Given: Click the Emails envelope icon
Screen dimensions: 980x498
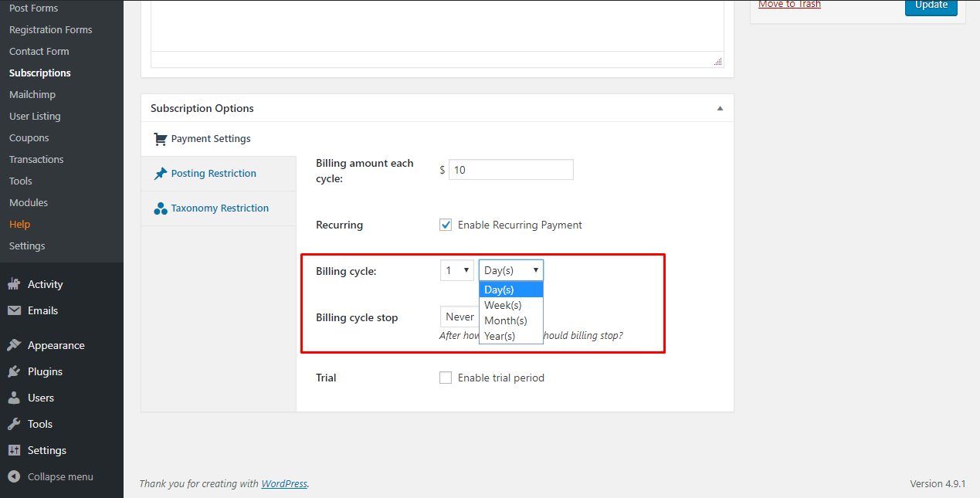Looking at the screenshot, I should tap(14, 310).
